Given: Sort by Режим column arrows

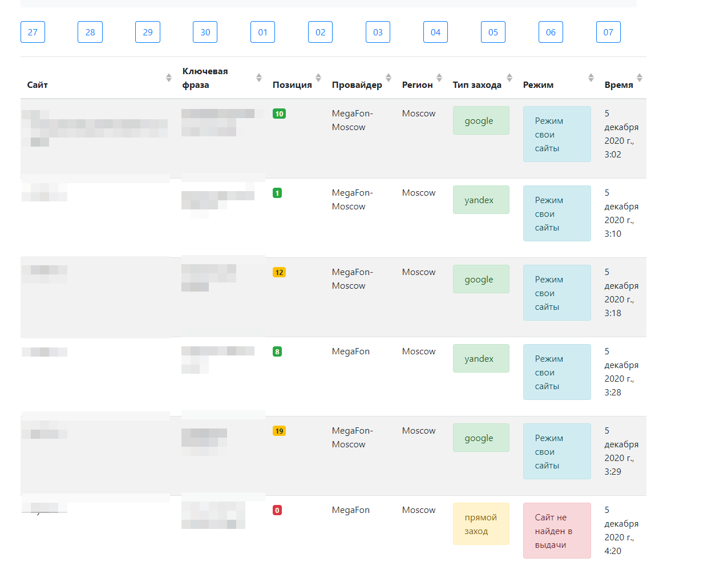Looking at the screenshot, I should 591,78.
